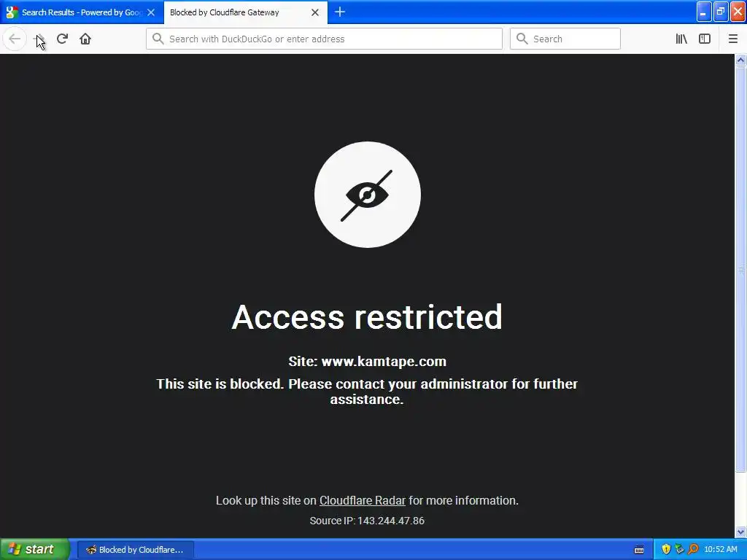Click the magnifier search tray icon
747x560 pixels.
pos(693,549)
